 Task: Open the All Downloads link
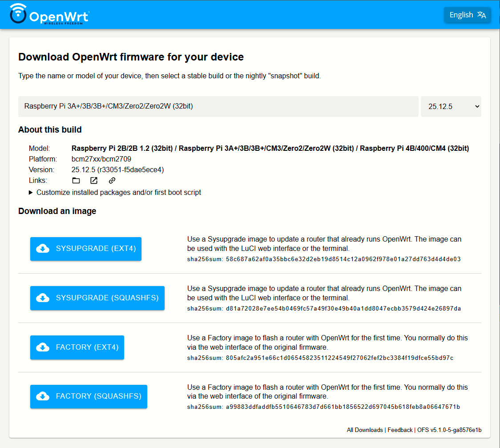[364, 430]
